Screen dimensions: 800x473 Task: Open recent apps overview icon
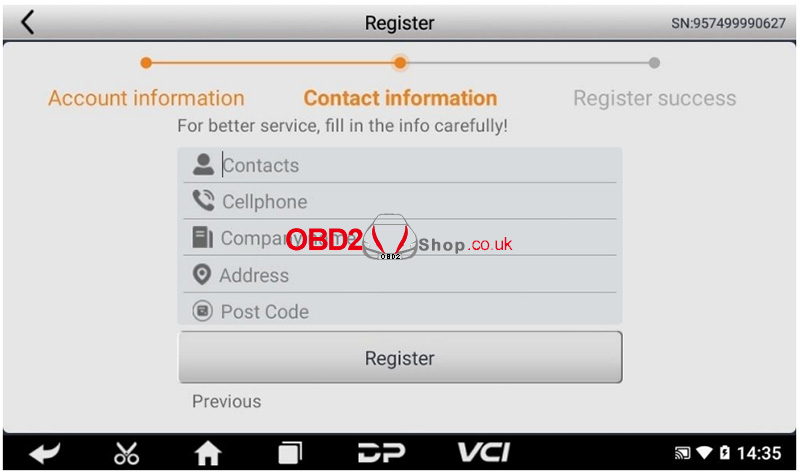coord(290,453)
